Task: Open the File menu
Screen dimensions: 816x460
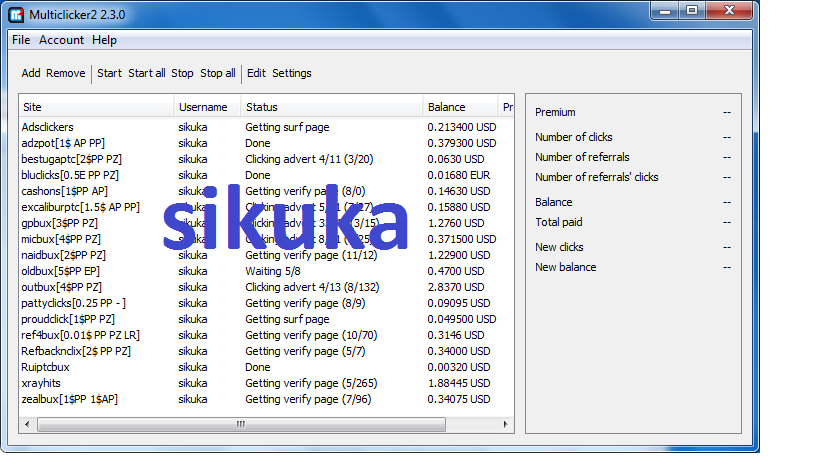Action: click(x=21, y=40)
